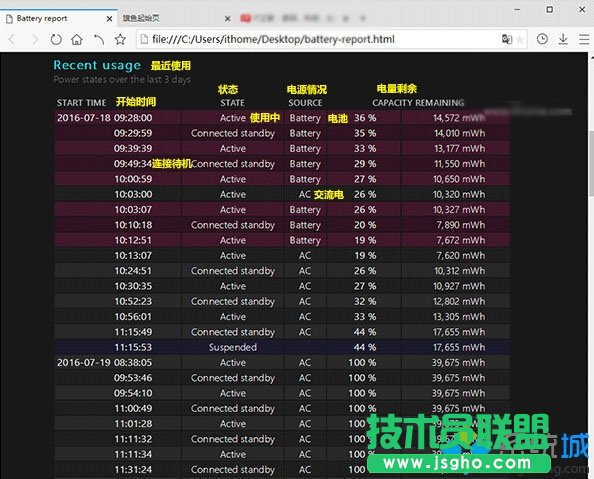Open the browser hamburger menu

[x=584, y=39]
